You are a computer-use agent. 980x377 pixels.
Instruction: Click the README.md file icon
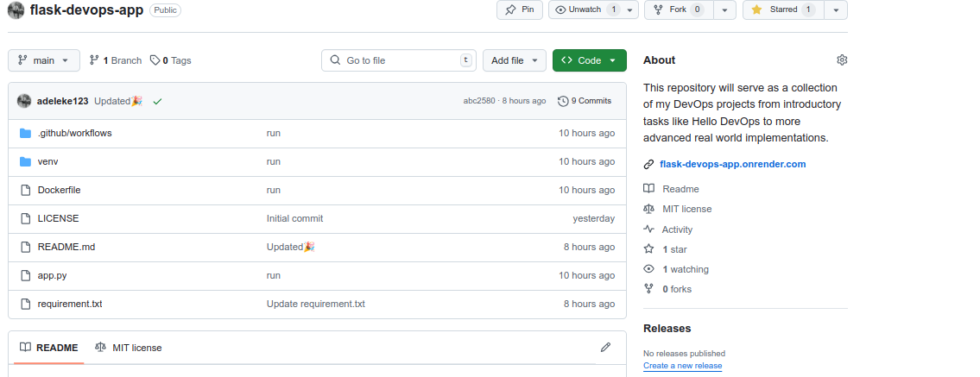[26, 247]
